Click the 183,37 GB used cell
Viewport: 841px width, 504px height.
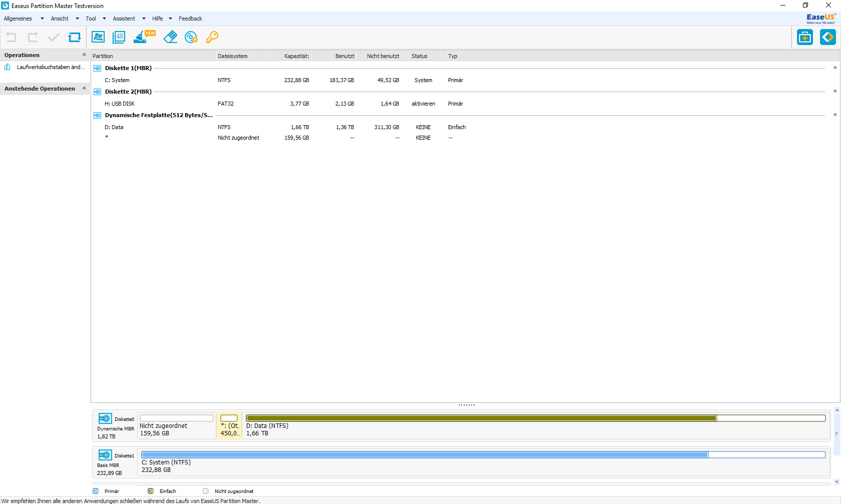click(341, 80)
